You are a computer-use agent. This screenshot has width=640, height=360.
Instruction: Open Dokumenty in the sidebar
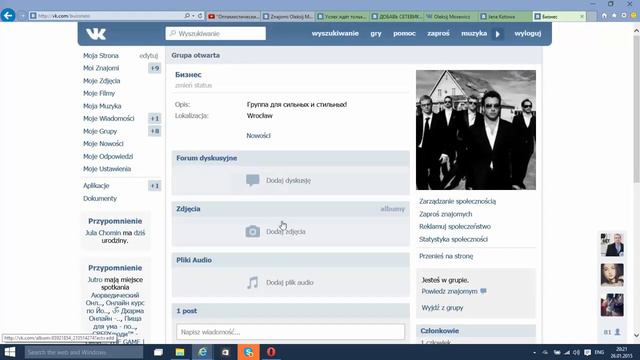100,198
